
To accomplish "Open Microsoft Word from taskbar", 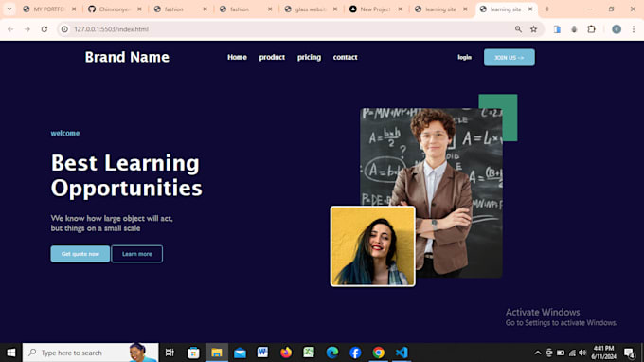I will (x=263, y=353).
